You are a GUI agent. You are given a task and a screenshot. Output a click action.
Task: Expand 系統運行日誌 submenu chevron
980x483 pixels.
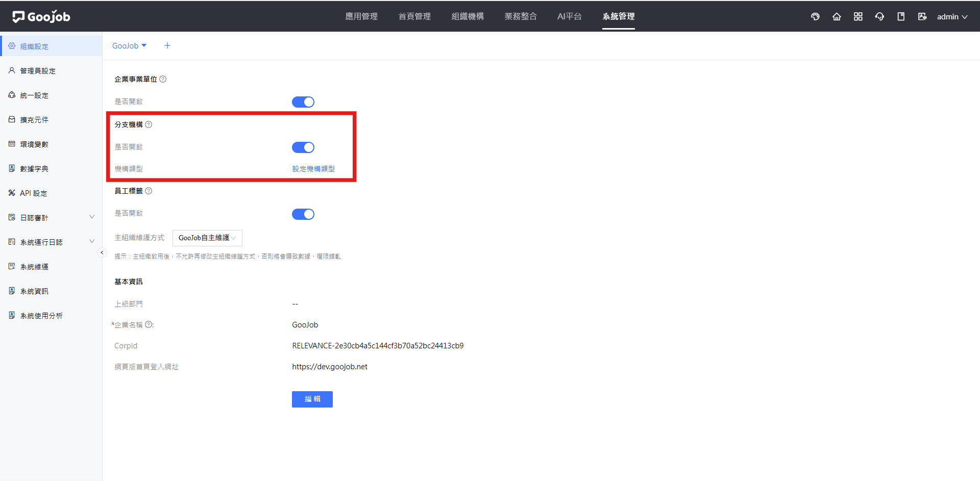[92, 241]
